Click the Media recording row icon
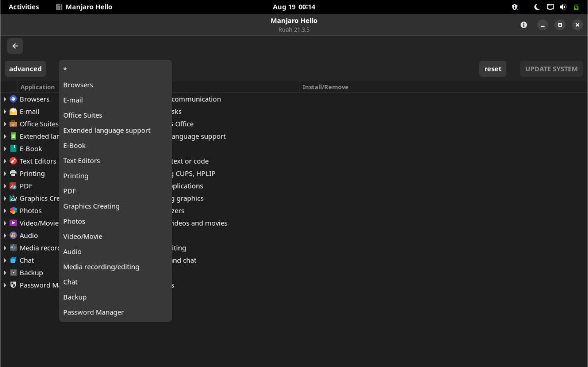The height and width of the screenshot is (367, 588). 13,248
